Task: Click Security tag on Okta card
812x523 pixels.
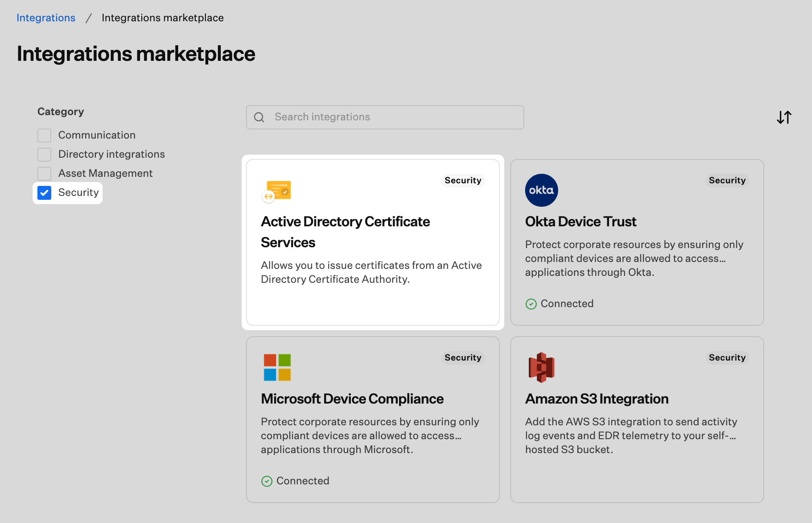Action: [x=727, y=180]
